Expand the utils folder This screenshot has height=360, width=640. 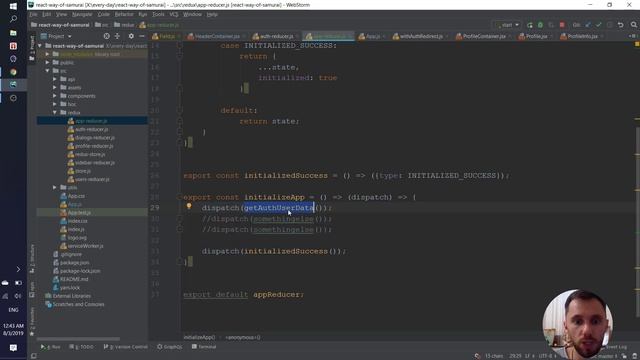(x=55, y=187)
